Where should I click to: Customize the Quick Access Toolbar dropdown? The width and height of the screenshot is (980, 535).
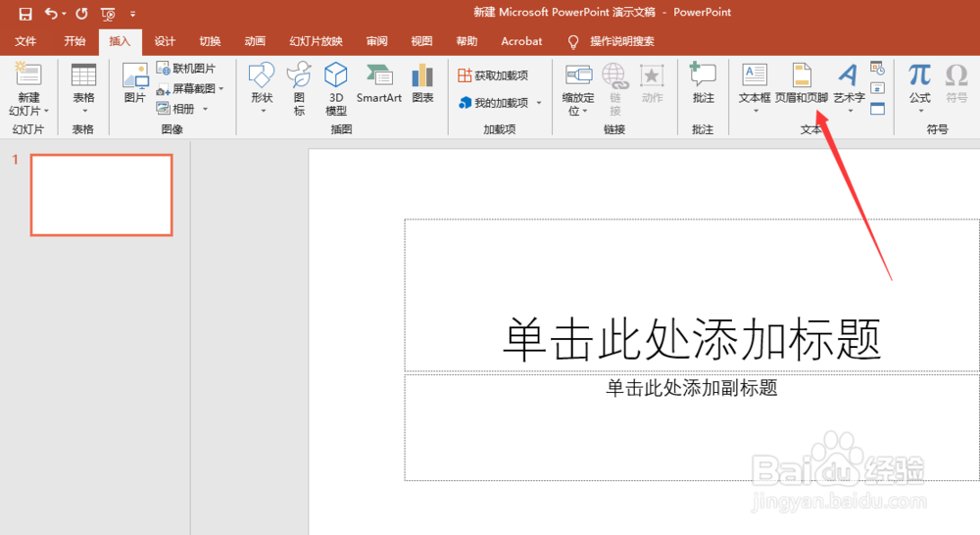[132, 14]
